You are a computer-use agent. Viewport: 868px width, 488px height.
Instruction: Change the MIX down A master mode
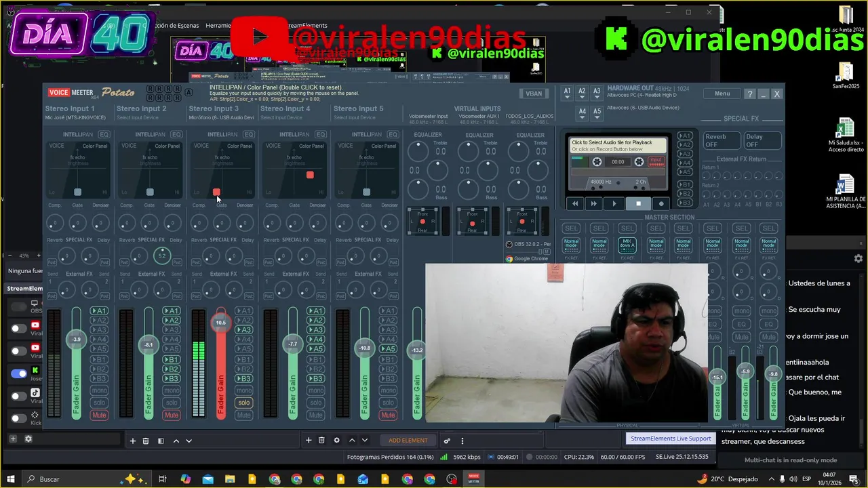click(628, 245)
